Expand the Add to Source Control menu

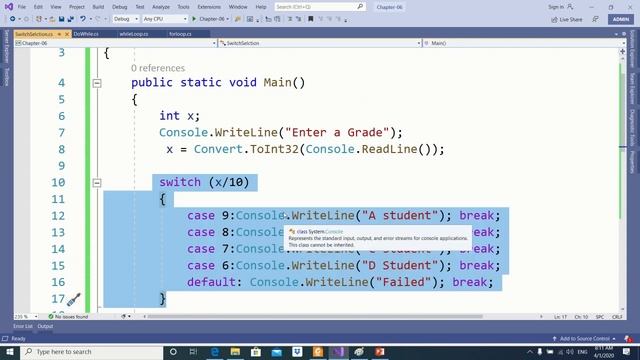(x=584, y=338)
